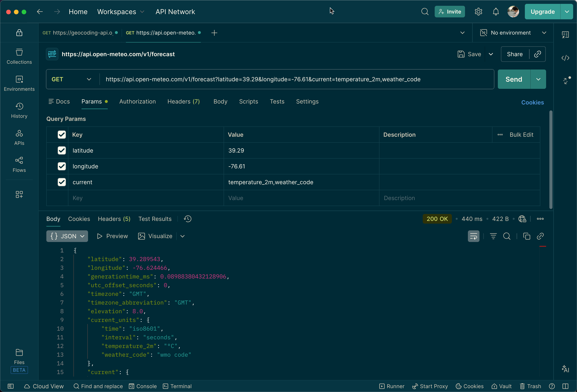Add a new request tab
The height and width of the screenshot is (392, 577).
click(214, 33)
